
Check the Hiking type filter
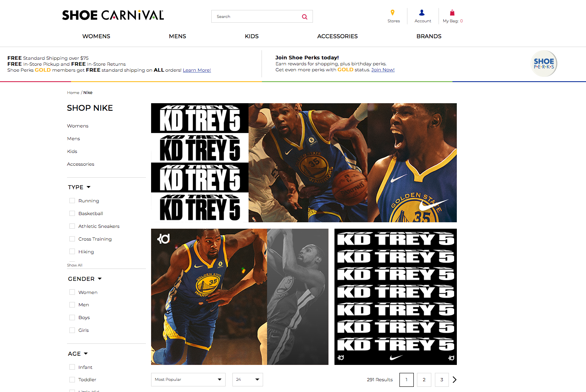pos(72,251)
